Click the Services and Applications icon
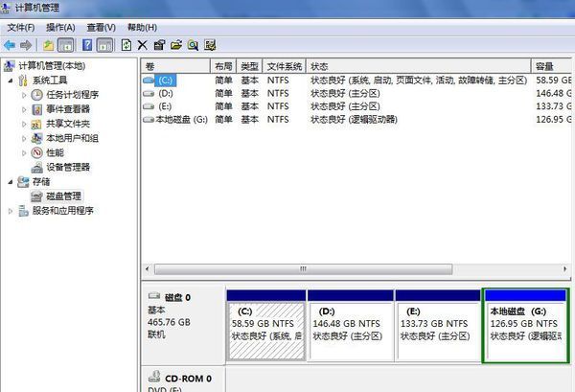The height and width of the screenshot is (392, 575). click(x=23, y=211)
